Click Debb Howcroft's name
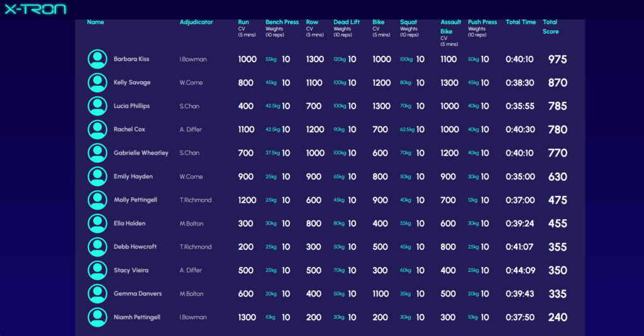The height and width of the screenshot is (336, 644). (x=135, y=247)
